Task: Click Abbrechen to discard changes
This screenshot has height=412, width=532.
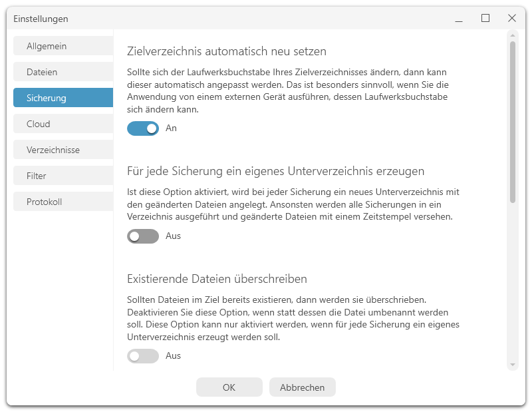Action: coord(303,387)
